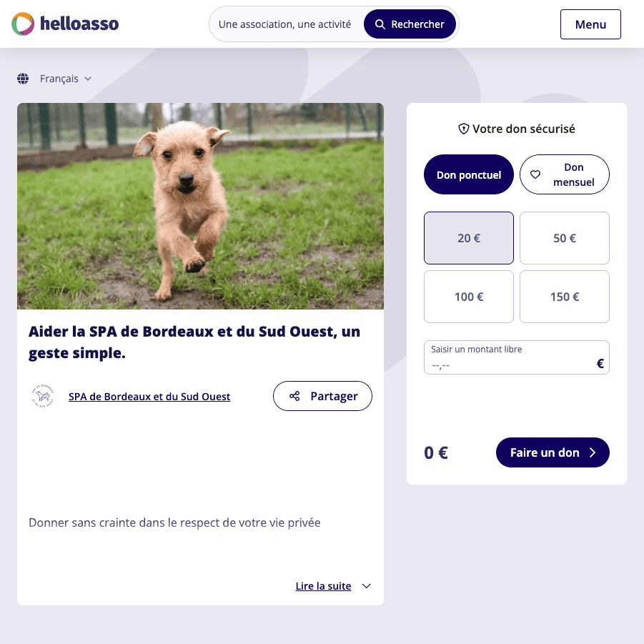Open SPA de Bordeaux et du Sud Ouest link
644x644 pixels.
(x=149, y=397)
